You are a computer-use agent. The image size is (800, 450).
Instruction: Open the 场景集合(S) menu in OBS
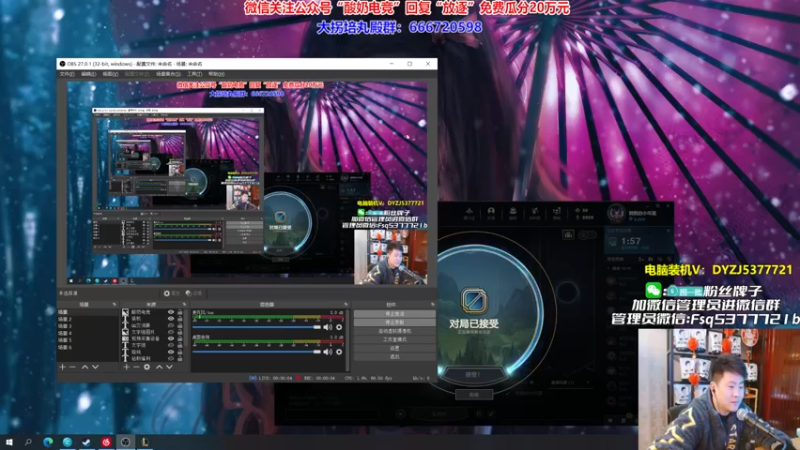tap(168, 74)
